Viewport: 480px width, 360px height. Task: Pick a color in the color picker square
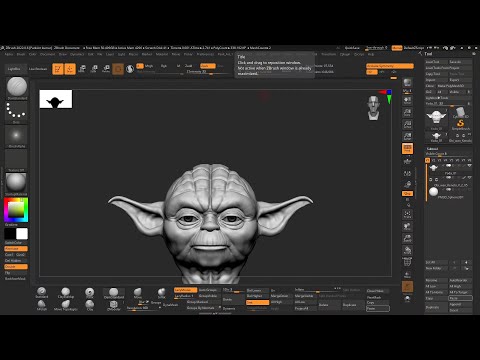tap(16, 210)
